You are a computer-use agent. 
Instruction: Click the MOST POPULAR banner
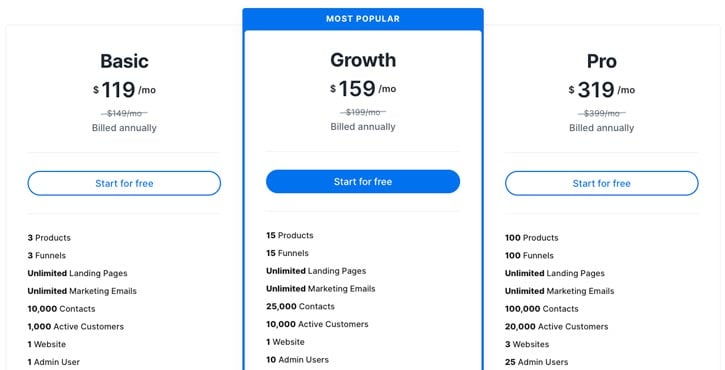363,19
